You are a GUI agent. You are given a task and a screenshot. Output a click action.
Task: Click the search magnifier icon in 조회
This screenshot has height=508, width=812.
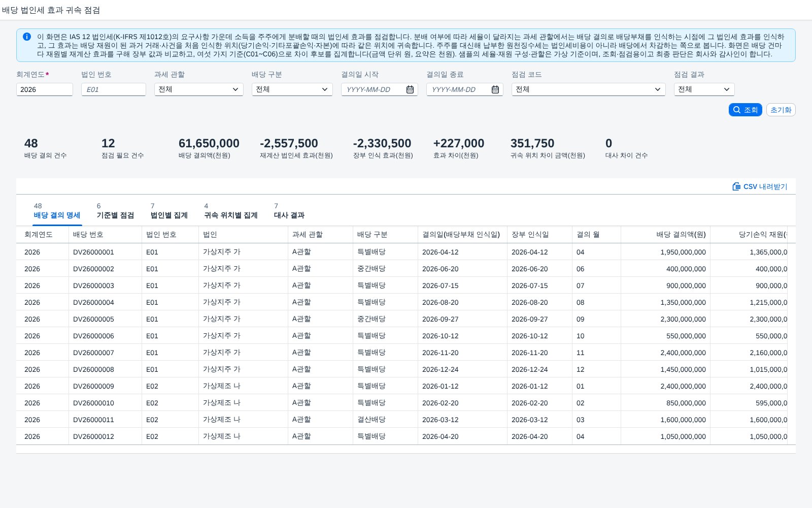click(x=737, y=110)
